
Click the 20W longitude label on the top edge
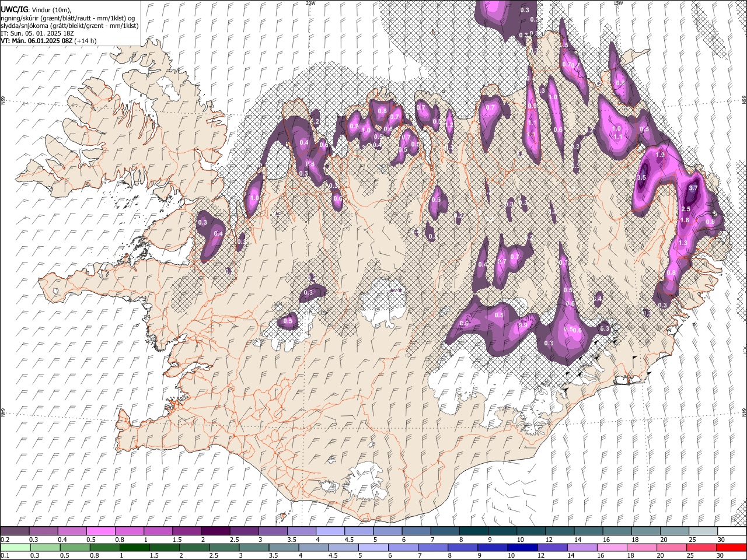pyautogui.click(x=310, y=3)
